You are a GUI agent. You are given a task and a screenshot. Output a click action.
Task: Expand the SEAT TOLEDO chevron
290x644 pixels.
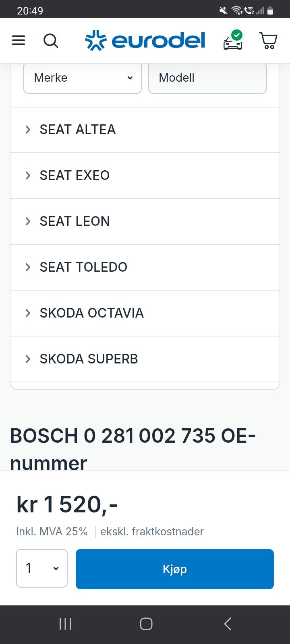[x=28, y=267]
